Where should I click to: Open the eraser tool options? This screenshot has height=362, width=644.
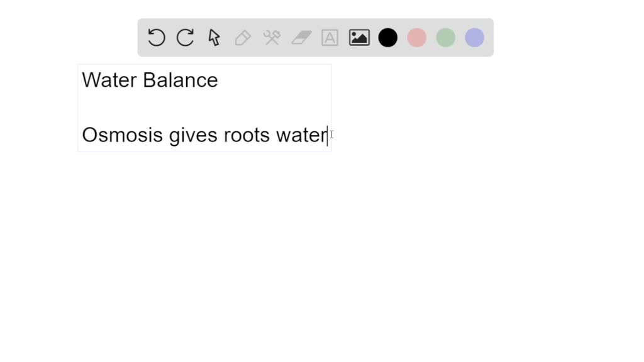point(301,38)
